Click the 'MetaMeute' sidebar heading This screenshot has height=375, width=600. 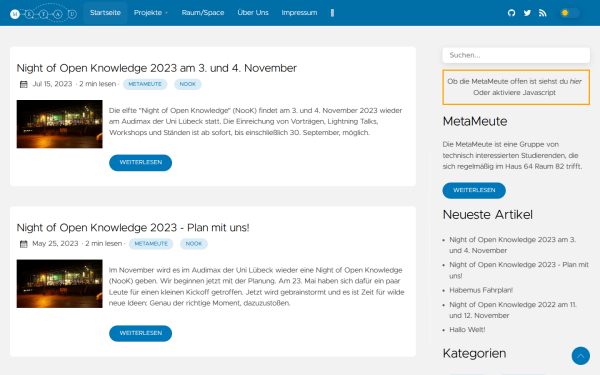(x=475, y=121)
